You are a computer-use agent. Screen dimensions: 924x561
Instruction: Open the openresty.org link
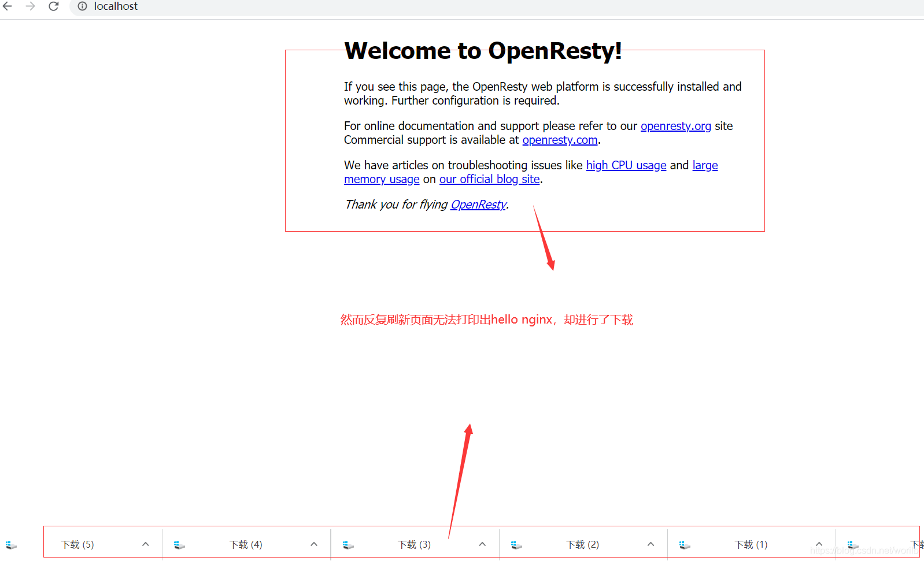675,126
